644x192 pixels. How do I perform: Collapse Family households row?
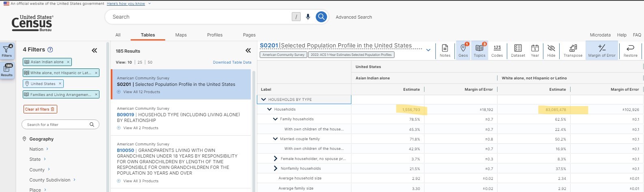[276, 119]
